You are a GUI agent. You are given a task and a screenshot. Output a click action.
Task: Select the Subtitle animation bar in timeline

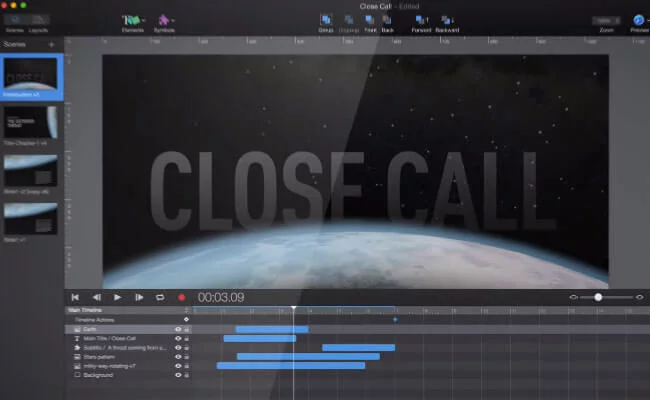click(x=359, y=348)
